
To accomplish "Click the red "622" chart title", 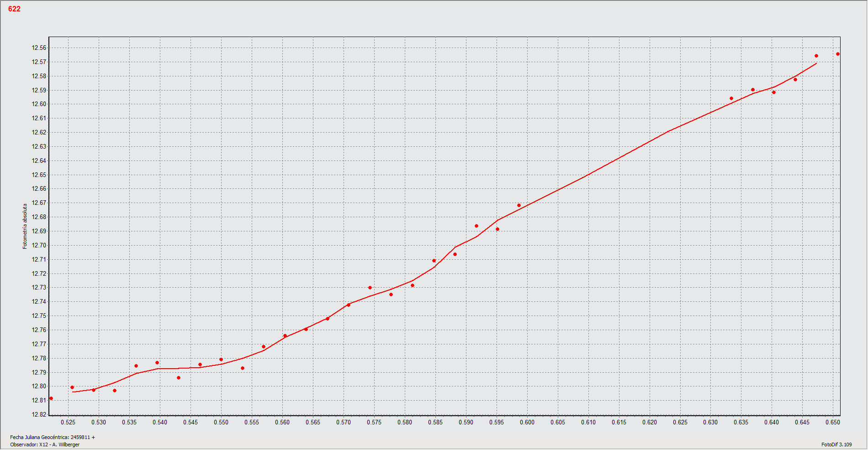I will point(14,9).
